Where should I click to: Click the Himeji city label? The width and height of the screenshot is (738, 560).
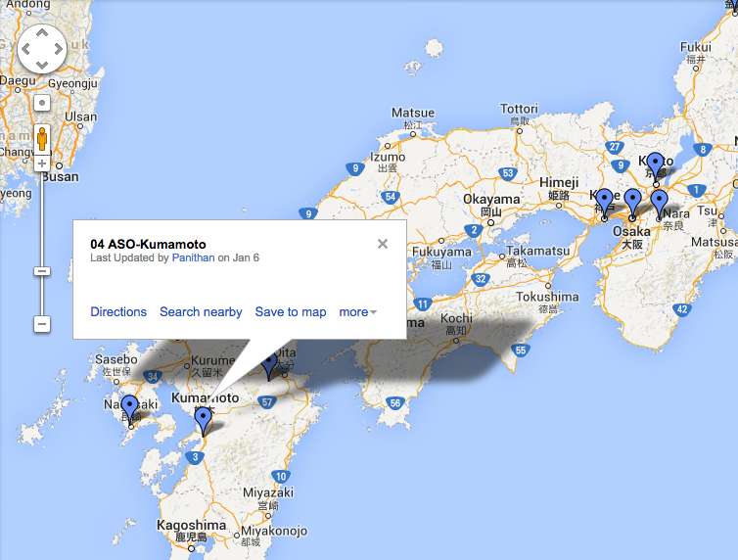559,182
